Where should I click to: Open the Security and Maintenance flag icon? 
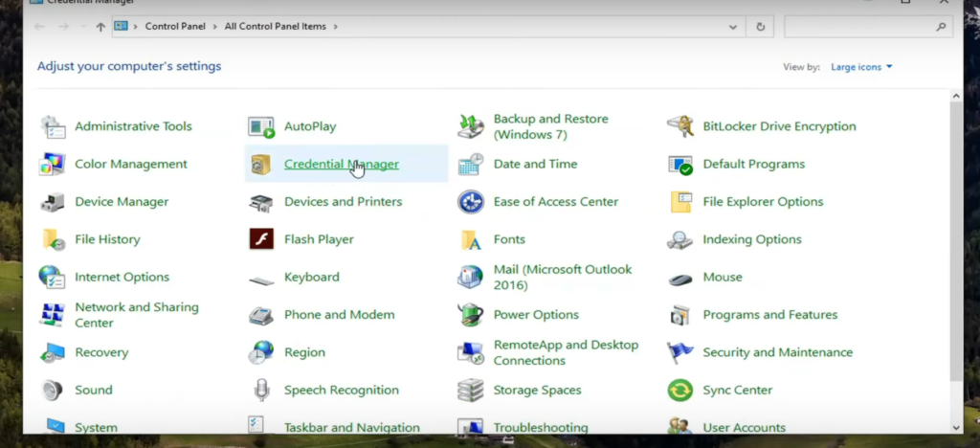[x=680, y=352]
